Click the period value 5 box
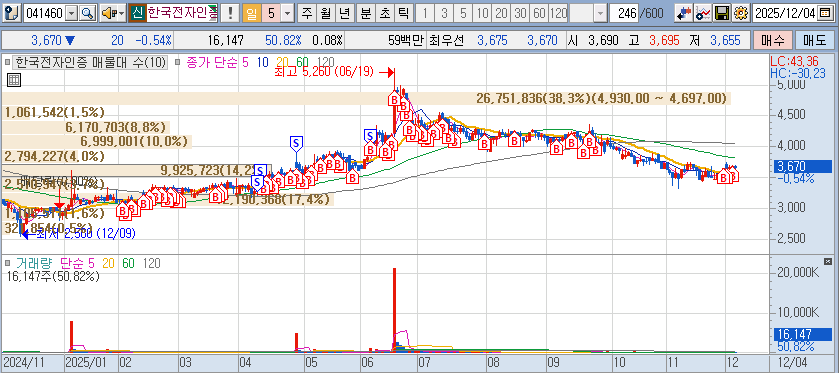Screen dimensions: 839x373 [x=271, y=13]
